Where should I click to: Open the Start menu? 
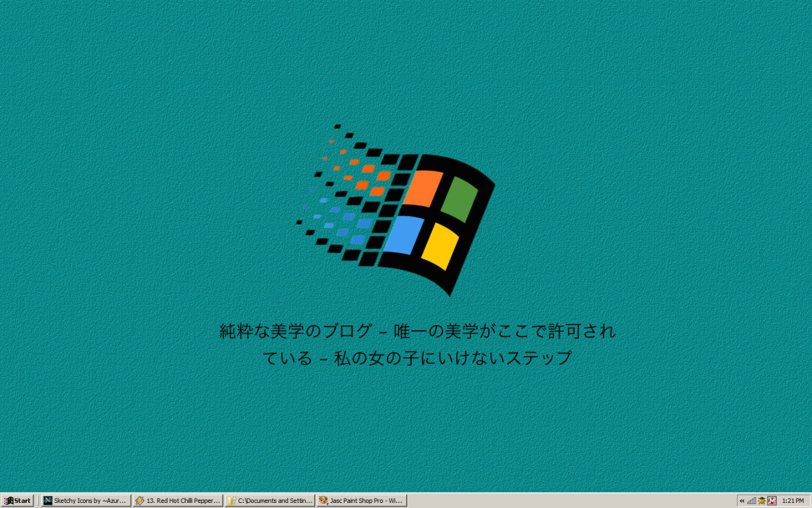point(18,500)
